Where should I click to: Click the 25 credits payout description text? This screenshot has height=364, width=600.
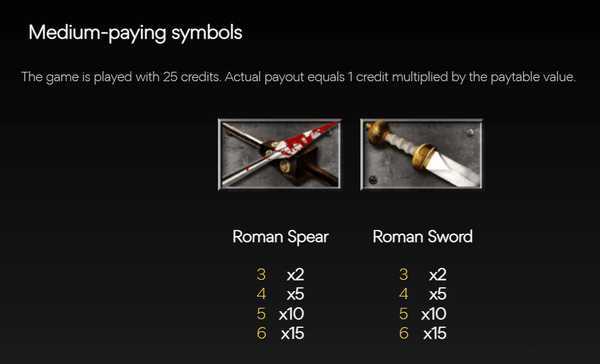298,77
